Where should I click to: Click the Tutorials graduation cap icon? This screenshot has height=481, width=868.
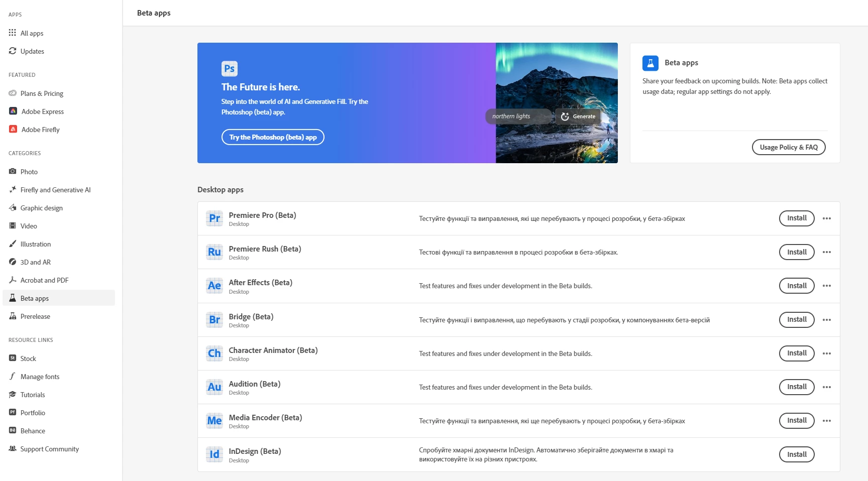13,394
